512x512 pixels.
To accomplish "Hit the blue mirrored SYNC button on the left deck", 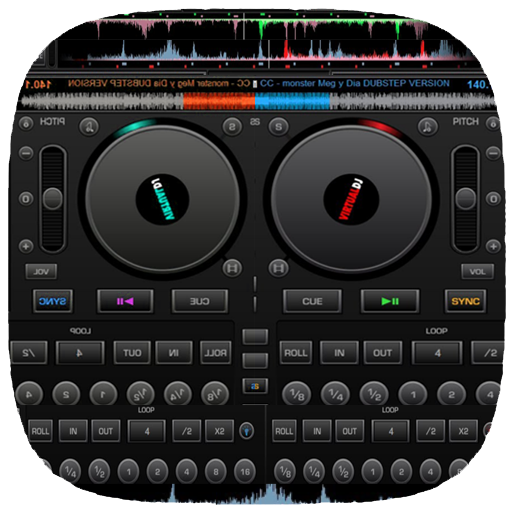I will tap(53, 301).
